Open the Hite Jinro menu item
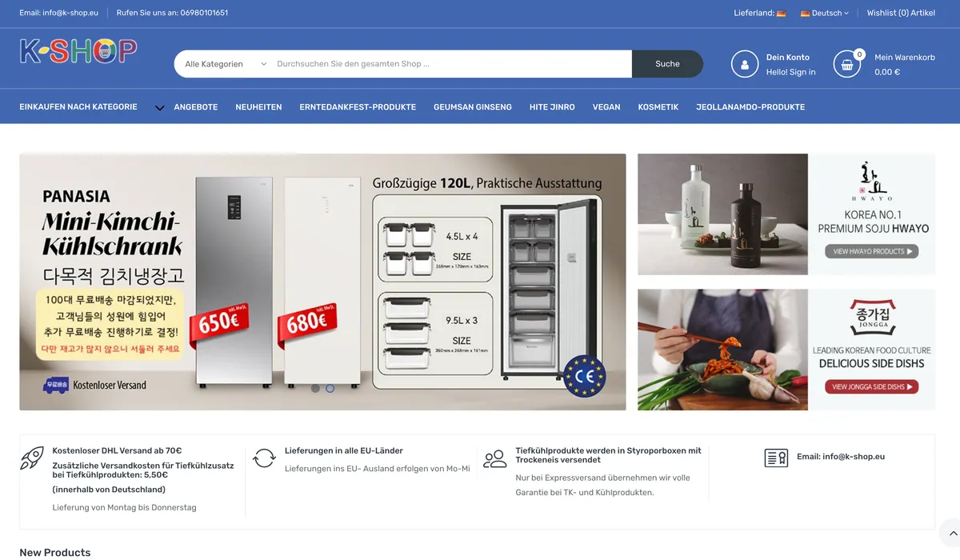 [552, 107]
